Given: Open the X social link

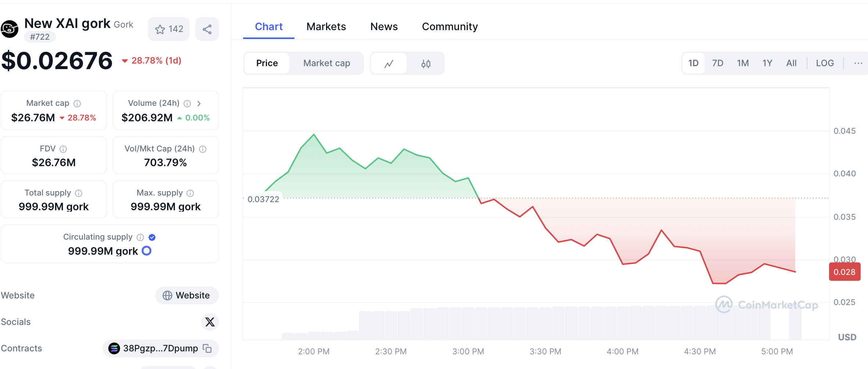Looking at the screenshot, I should pos(210,322).
